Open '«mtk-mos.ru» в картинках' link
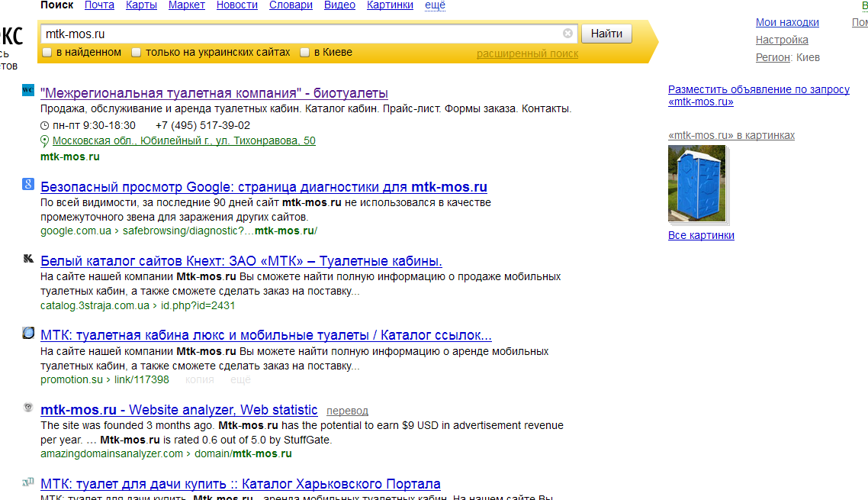 point(731,135)
